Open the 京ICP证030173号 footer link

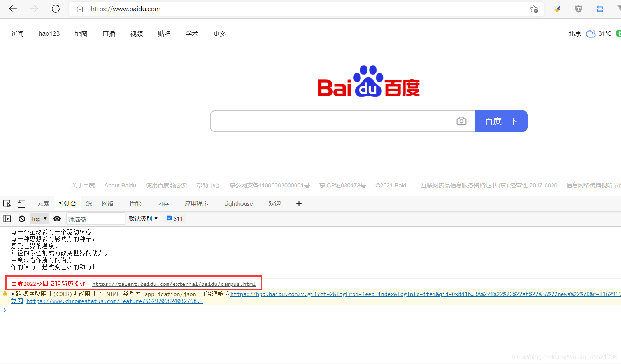pyautogui.click(x=343, y=185)
